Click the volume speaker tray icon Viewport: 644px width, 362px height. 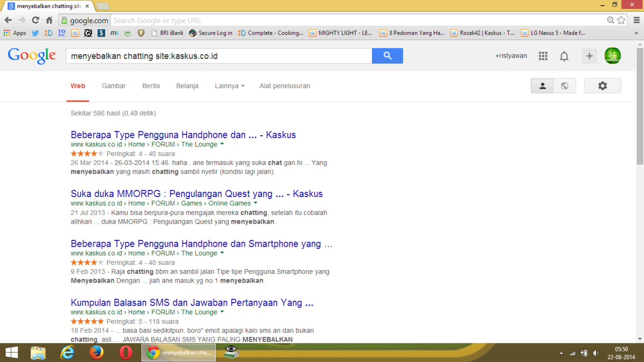(596, 353)
